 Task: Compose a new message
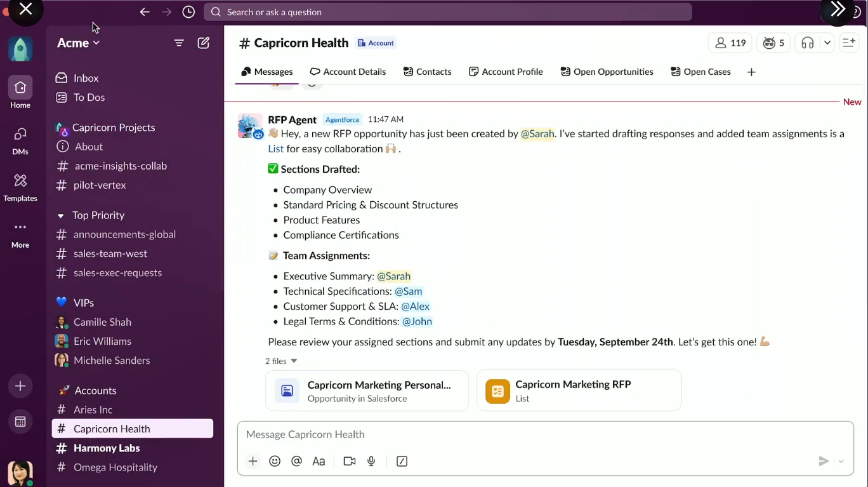[204, 43]
